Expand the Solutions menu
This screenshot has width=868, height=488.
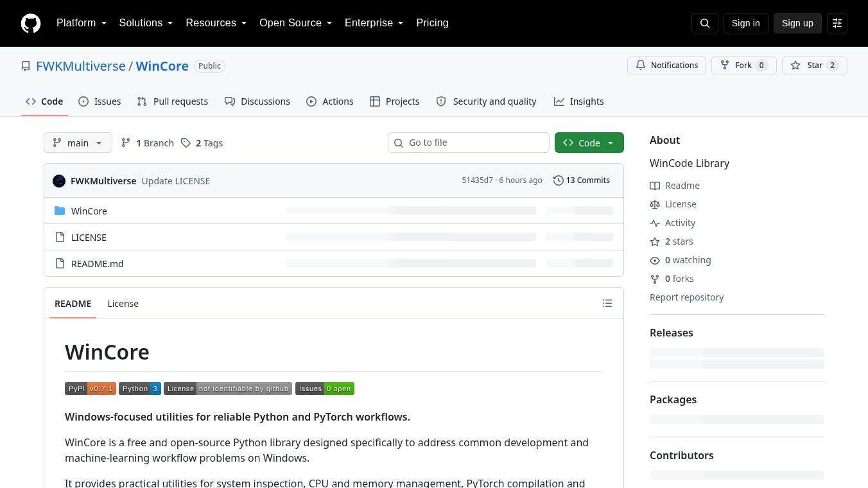146,23
